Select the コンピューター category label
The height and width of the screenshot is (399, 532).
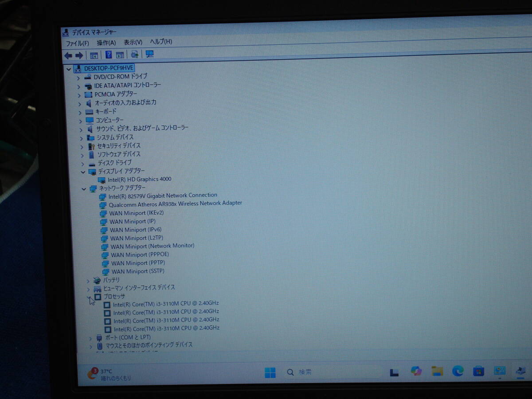(x=110, y=120)
